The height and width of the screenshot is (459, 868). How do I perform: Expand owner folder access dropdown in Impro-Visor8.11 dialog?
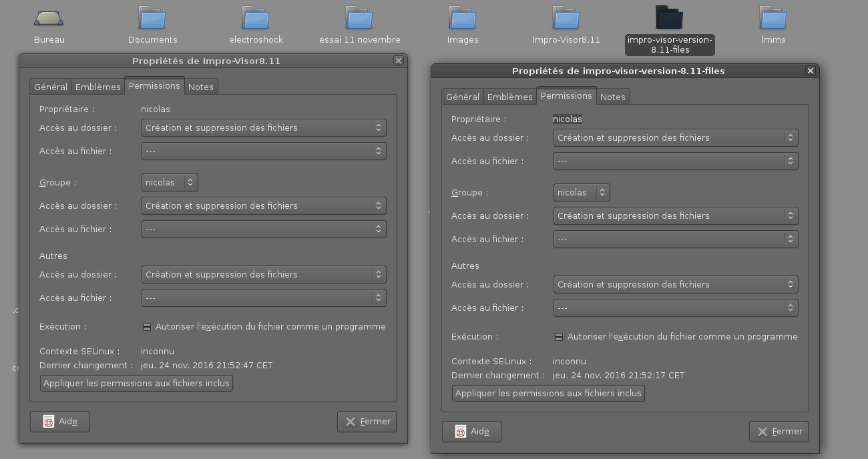pyautogui.click(x=264, y=127)
